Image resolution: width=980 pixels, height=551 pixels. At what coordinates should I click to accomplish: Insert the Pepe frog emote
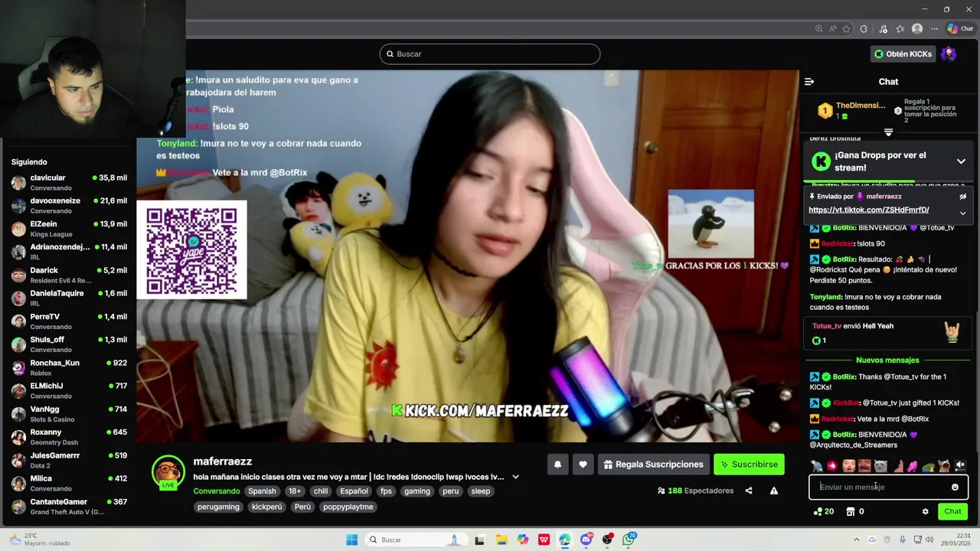tap(929, 466)
